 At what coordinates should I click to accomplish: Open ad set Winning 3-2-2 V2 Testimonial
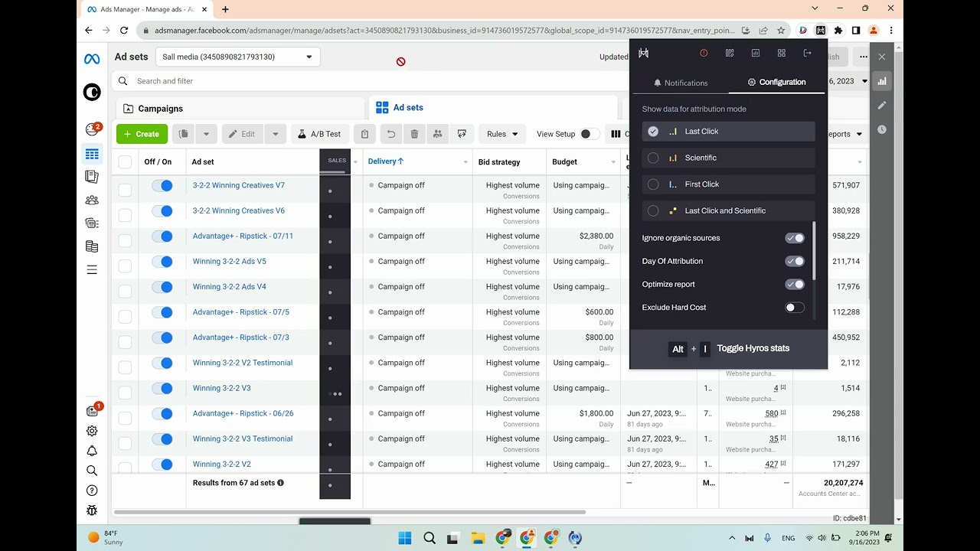[x=243, y=363]
